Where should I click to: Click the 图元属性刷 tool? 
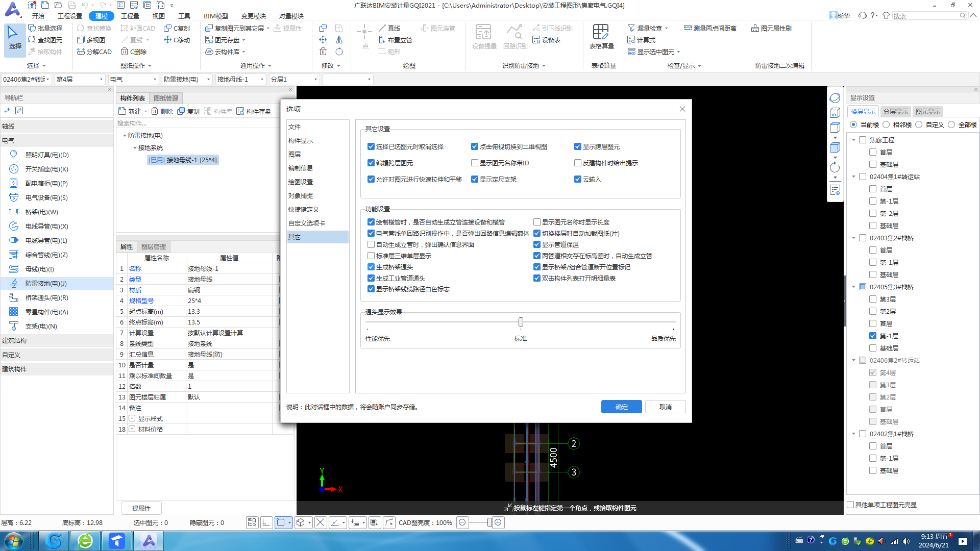771,28
